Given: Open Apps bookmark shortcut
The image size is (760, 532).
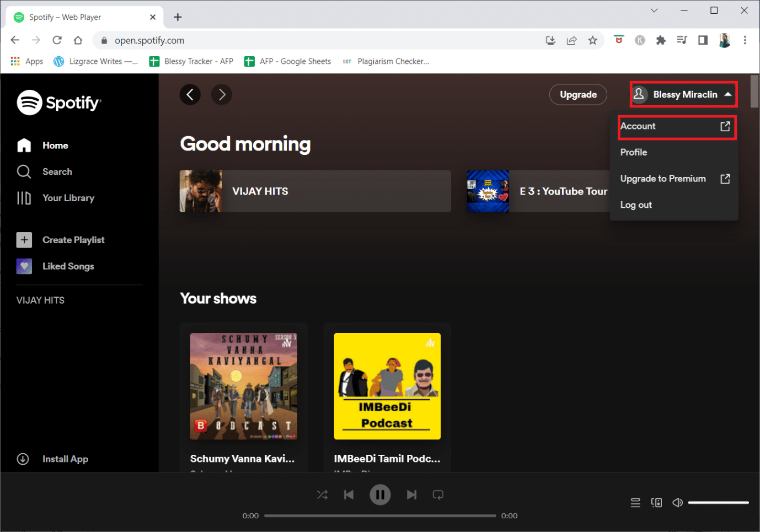Looking at the screenshot, I should [27, 61].
